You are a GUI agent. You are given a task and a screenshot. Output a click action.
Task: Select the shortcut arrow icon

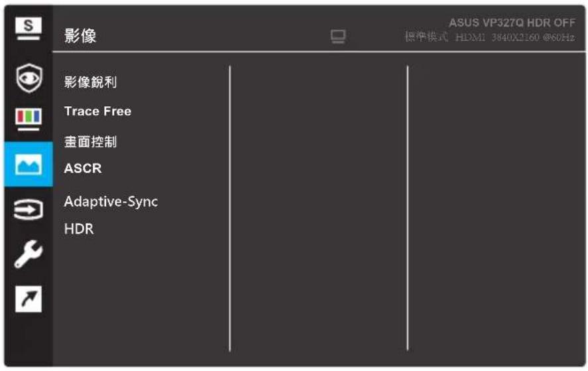pos(29,299)
